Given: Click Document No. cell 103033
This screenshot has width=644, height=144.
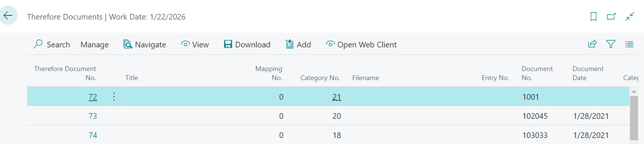Looking at the screenshot, I should coord(535,135).
